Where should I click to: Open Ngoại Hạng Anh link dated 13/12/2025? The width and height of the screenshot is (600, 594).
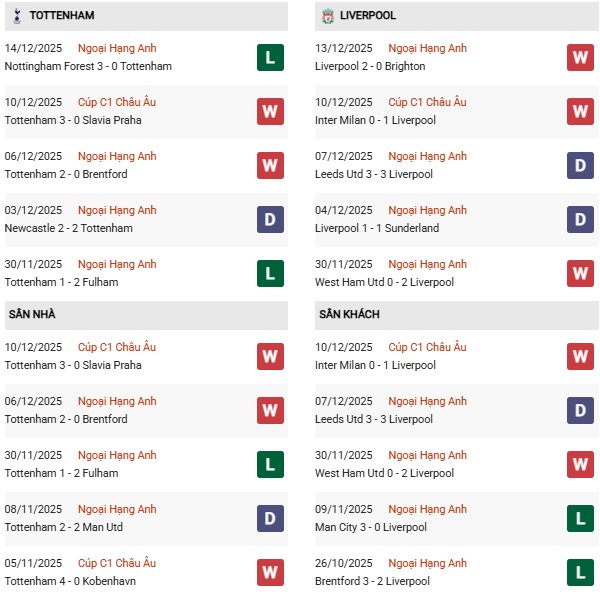tap(428, 48)
